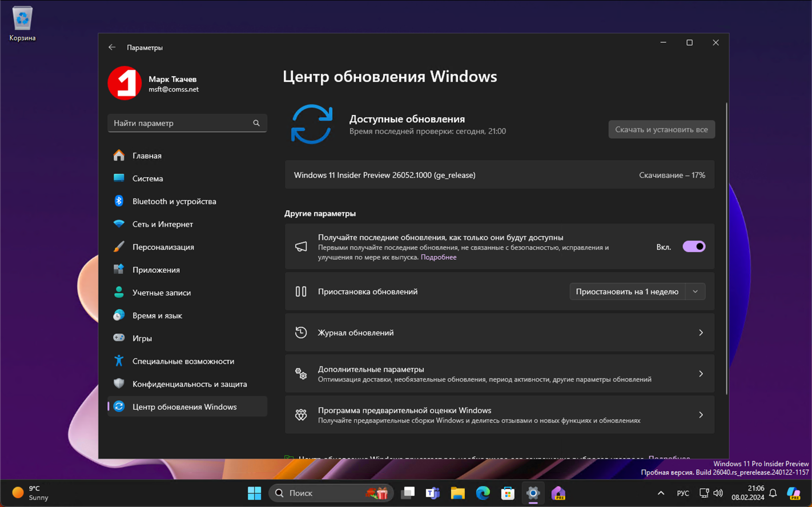Select Время и язык settings
The image size is (812, 507).
[158, 315]
